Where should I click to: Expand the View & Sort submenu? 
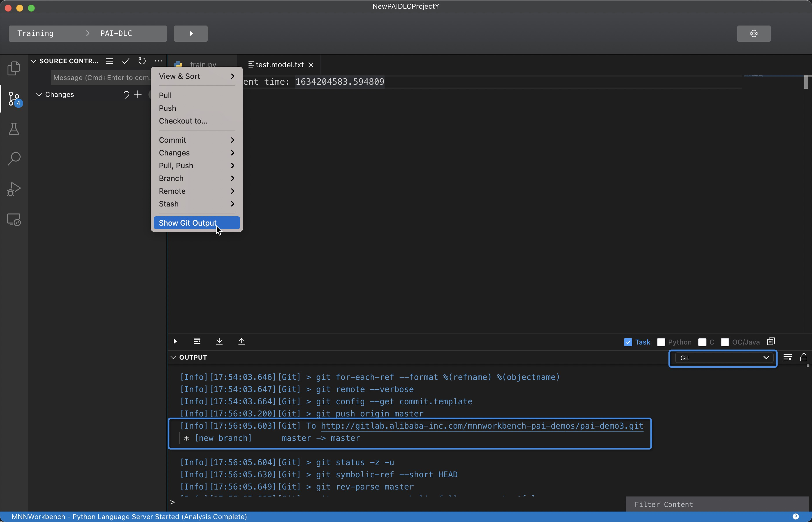point(197,76)
